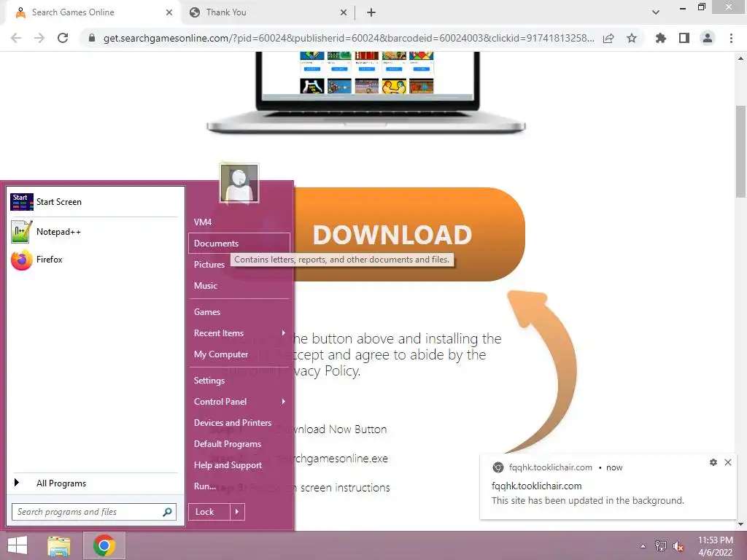Click the network icon in the system tray

(661, 546)
